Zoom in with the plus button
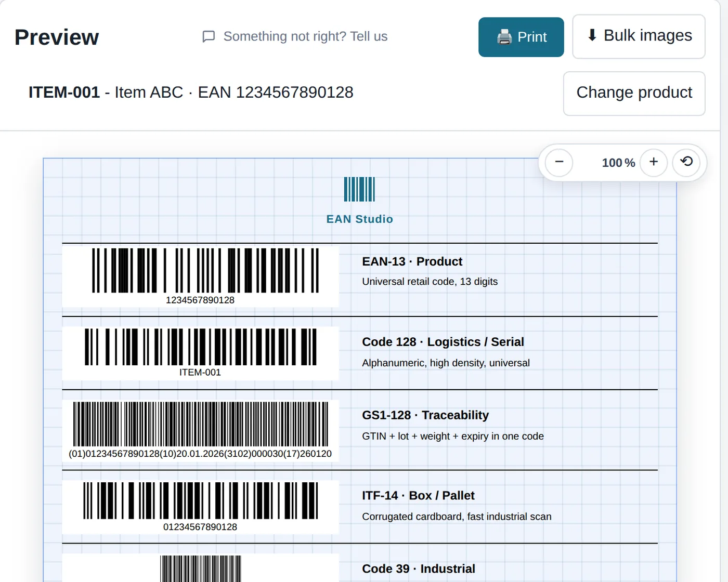Viewport: 728px width, 582px height. click(x=654, y=162)
